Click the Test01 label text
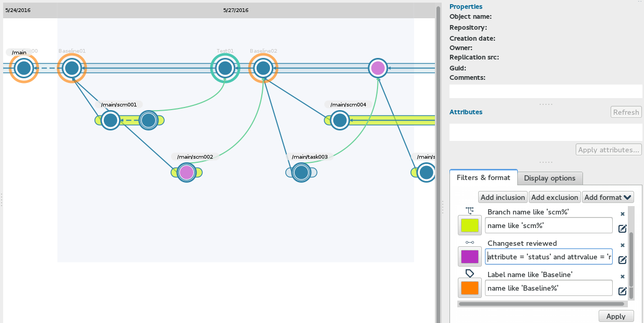Screen dimensions: 644x323 click(225, 51)
